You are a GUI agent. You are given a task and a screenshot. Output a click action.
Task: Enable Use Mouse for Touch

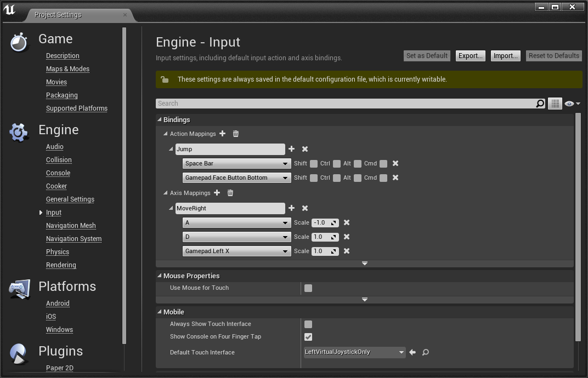click(x=308, y=288)
